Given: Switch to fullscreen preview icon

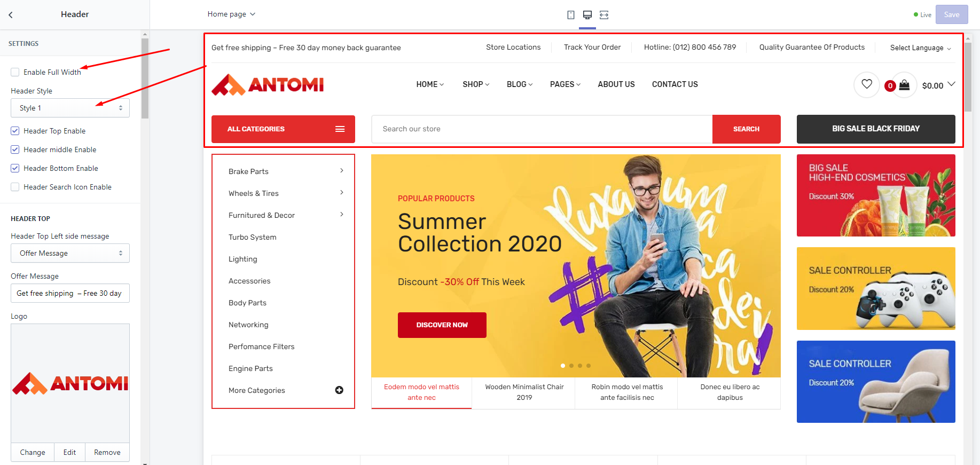Looking at the screenshot, I should [604, 15].
